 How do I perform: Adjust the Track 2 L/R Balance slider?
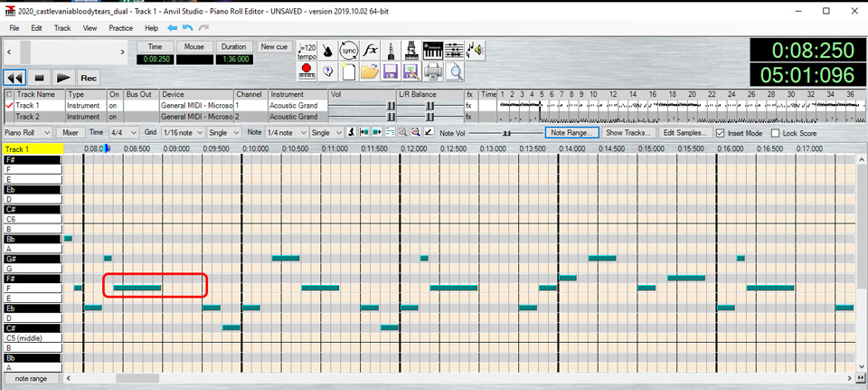coord(429,117)
